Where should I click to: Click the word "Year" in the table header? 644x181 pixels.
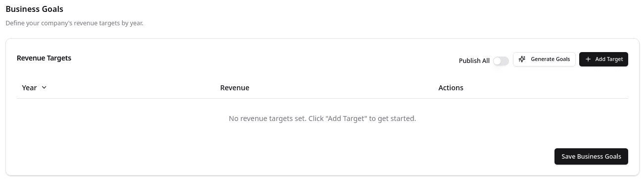[x=29, y=88]
